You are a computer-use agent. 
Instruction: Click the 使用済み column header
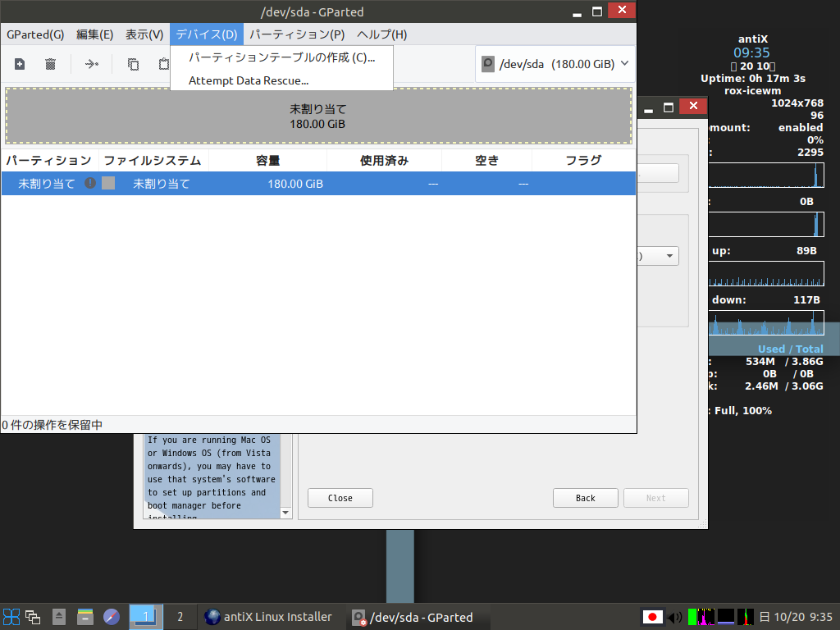click(x=384, y=160)
